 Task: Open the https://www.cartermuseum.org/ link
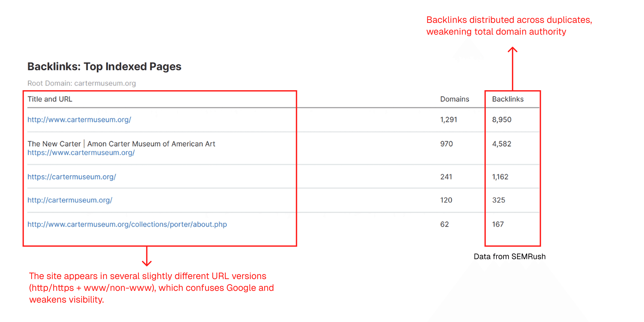(81, 153)
